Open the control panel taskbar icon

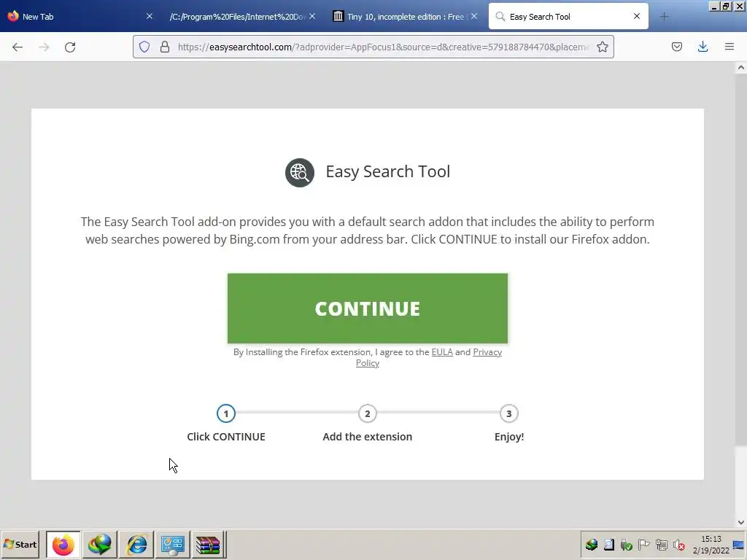[172, 544]
